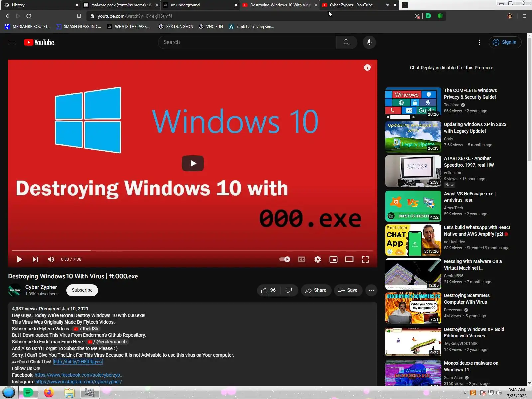Image resolution: width=532 pixels, height=399 pixels.
Task: Open a new browser tab
Action: [405, 5]
